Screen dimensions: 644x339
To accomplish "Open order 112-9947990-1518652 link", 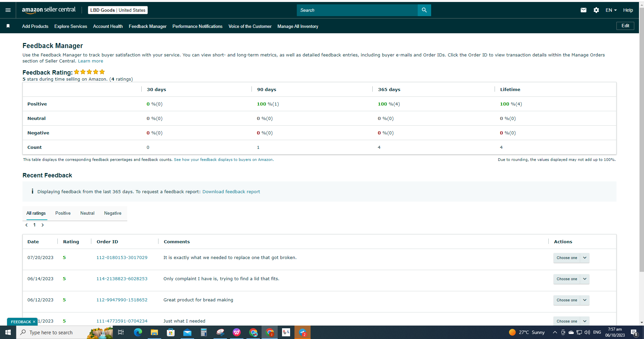I will 122,300.
